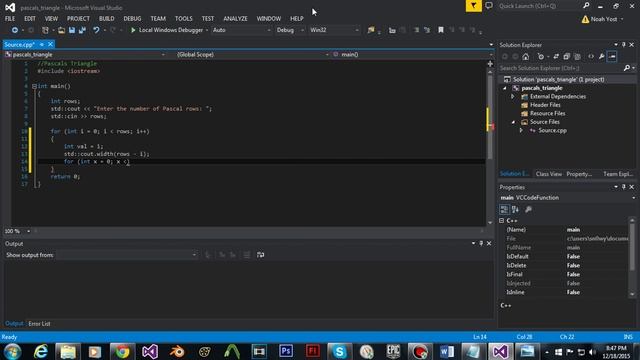Viewport: 640px width, 360px height.
Task: Click the Alphabetical sort icon in Properties
Action: click(x=516, y=209)
